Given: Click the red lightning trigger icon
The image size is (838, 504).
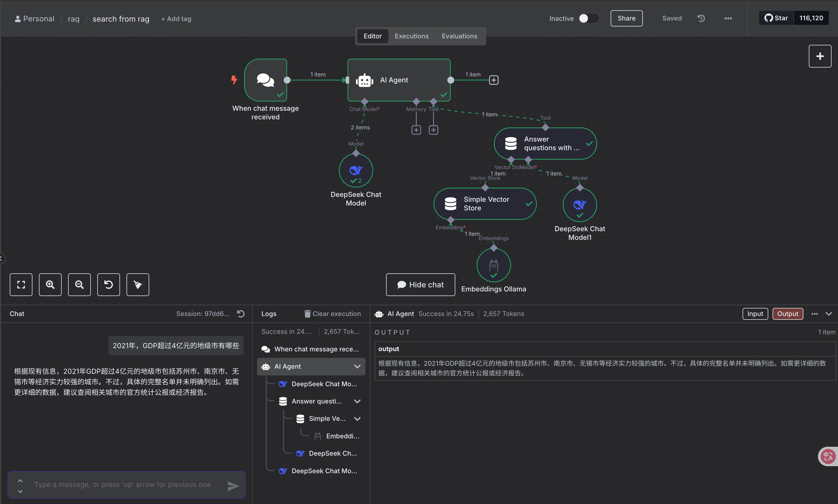Looking at the screenshot, I should [x=234, y=80].
